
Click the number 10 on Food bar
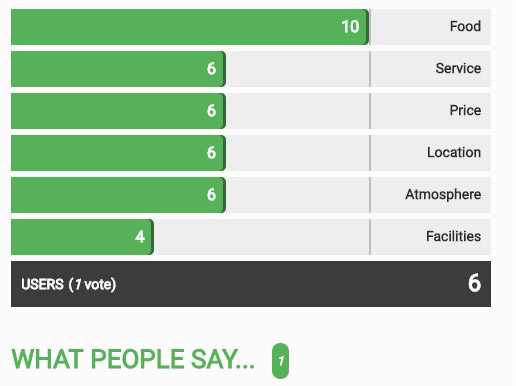click(350, 27)
